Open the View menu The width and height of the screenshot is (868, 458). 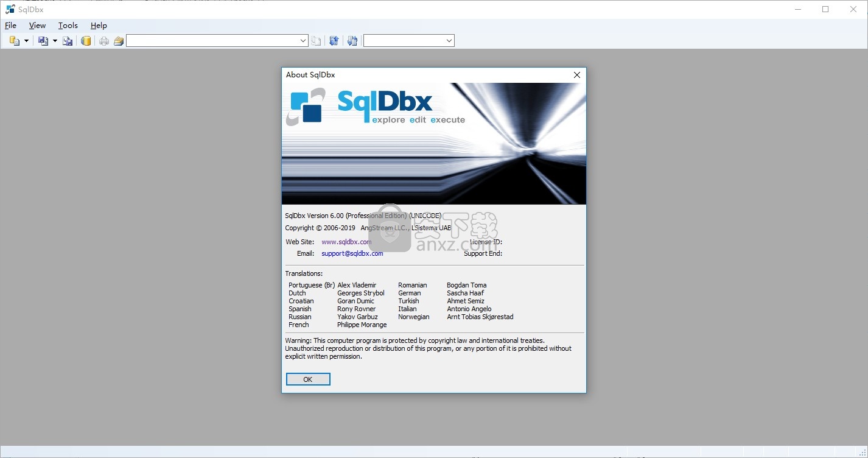pos(37,26)
